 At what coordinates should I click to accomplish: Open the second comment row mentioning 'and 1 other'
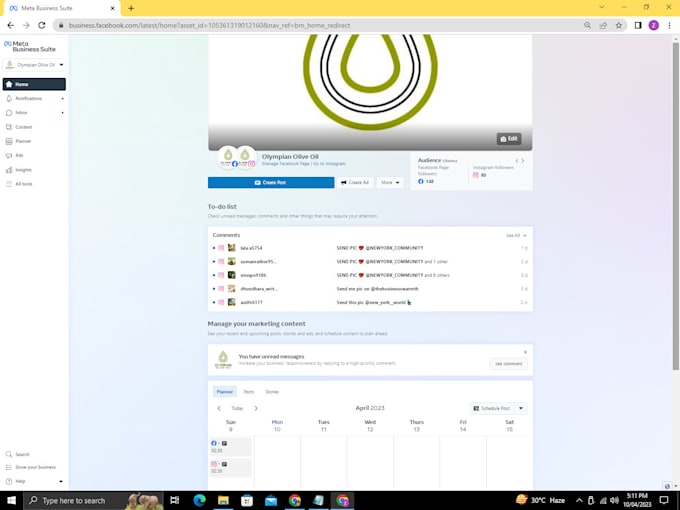370,262
